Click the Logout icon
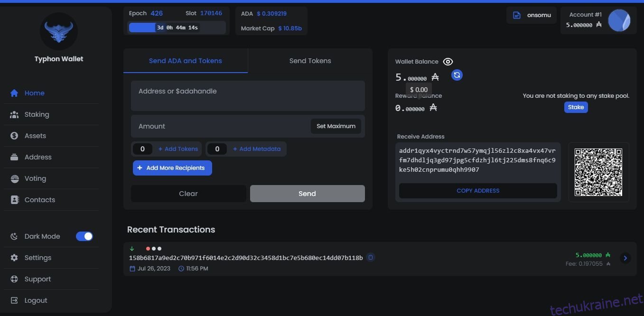This screenshot has width=644, height=316. 14,300
